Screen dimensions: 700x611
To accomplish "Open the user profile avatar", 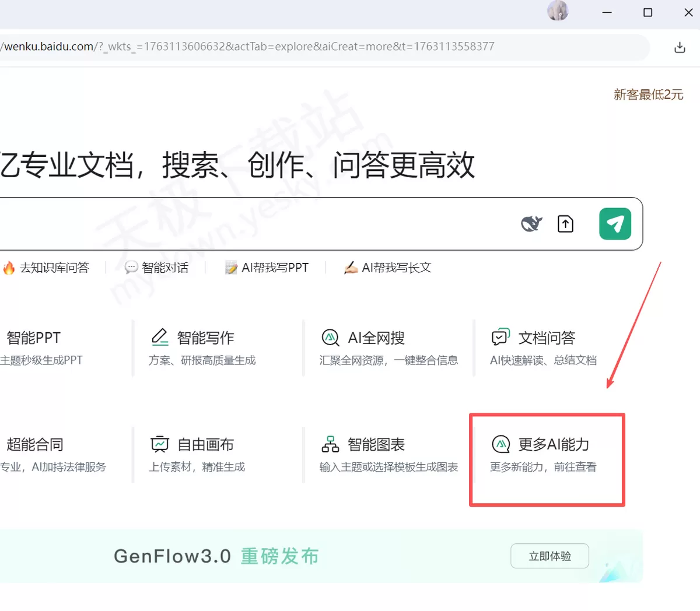I will [558, 10].
